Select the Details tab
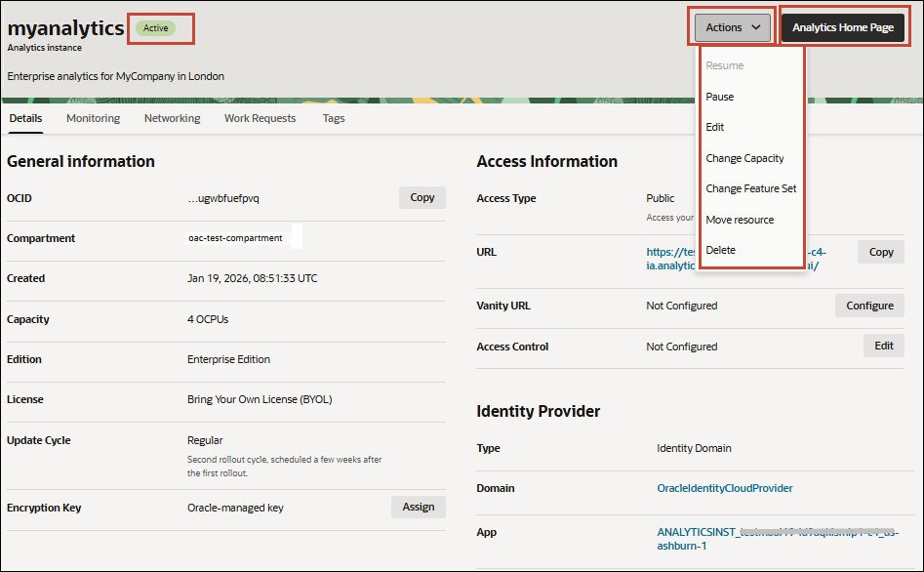924x572 pixels. coord(25,118)
